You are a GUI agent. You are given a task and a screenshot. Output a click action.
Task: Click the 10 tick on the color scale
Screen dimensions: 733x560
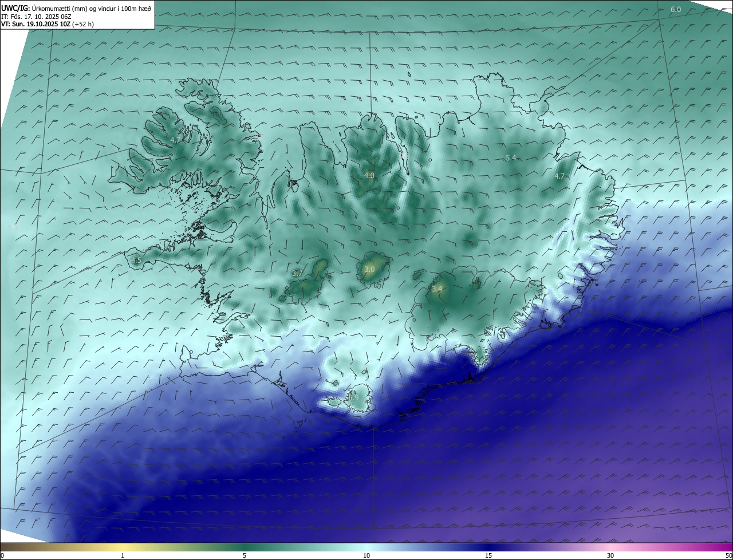[x=366, y=555]
